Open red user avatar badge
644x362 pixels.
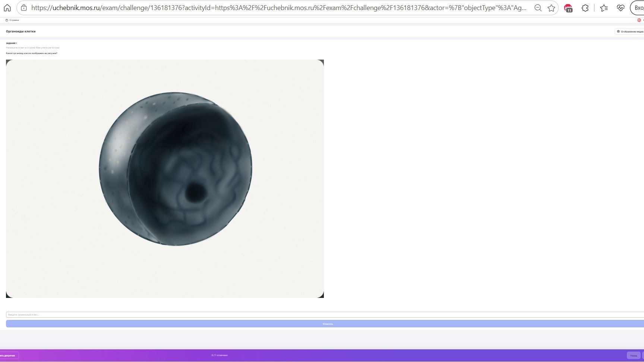(x=639, y=20)
